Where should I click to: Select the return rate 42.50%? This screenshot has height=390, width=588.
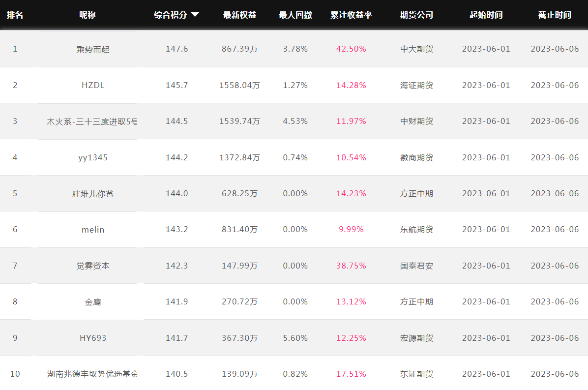pyautogui.click(x=351, y=49)
